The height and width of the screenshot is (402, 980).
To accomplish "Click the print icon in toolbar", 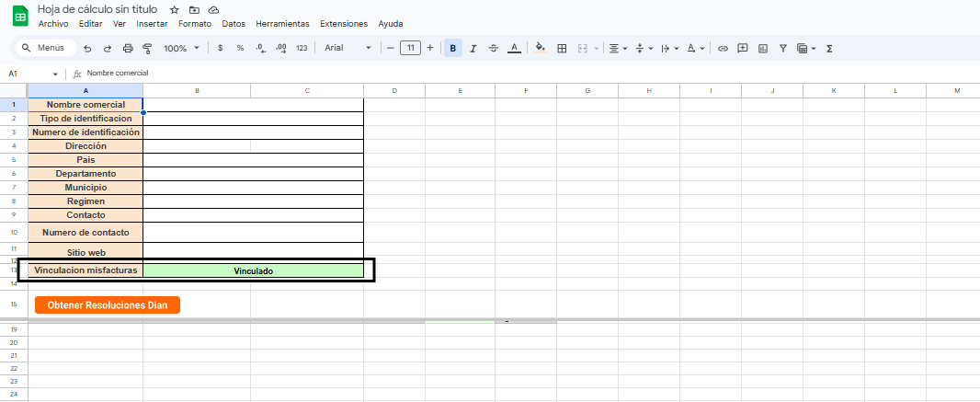I will [128, 48].
